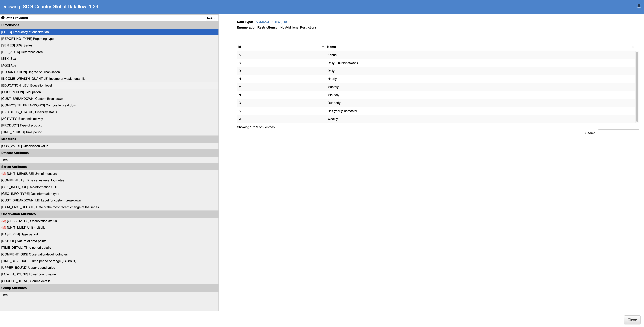Select [BASE_PER] Base period attribute

109,234
